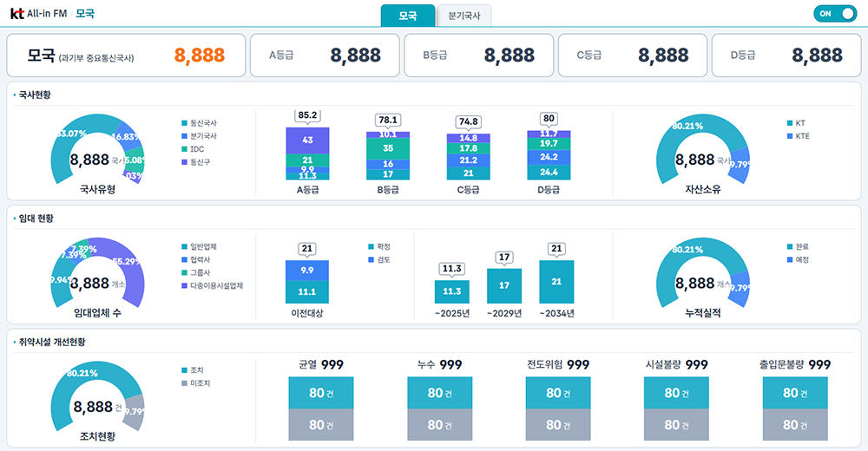868x451 pixels.
Task: Click the 80건 teal block under 균열
Action: tap(320, 393)
